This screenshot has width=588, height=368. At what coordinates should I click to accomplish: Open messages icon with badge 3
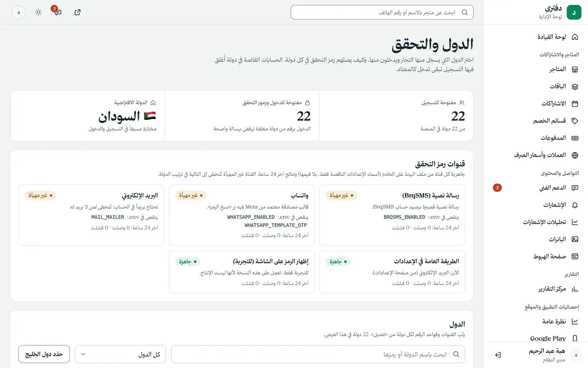(x=58, y=12)
